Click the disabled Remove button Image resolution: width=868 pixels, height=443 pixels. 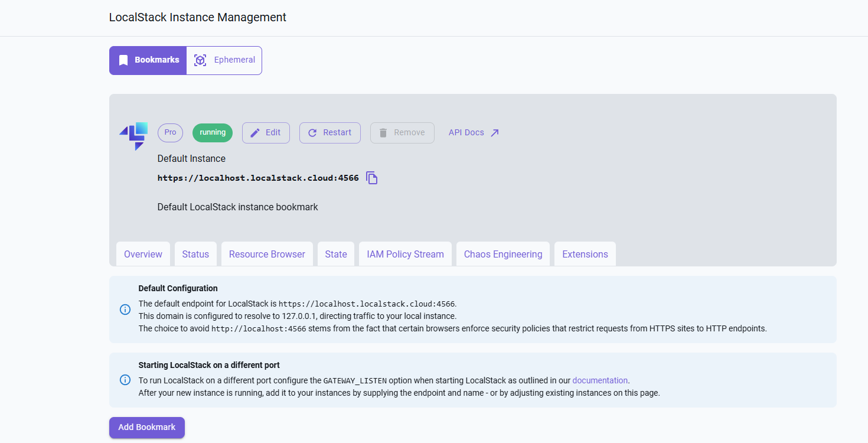402,133
